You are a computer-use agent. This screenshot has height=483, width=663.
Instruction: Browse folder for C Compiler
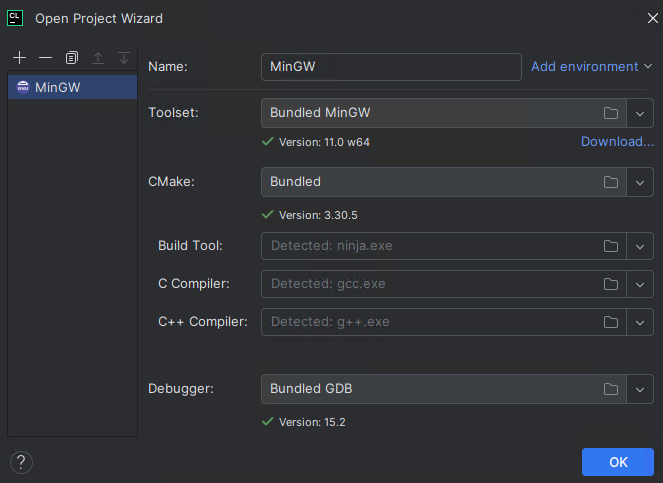coord(610,284)
